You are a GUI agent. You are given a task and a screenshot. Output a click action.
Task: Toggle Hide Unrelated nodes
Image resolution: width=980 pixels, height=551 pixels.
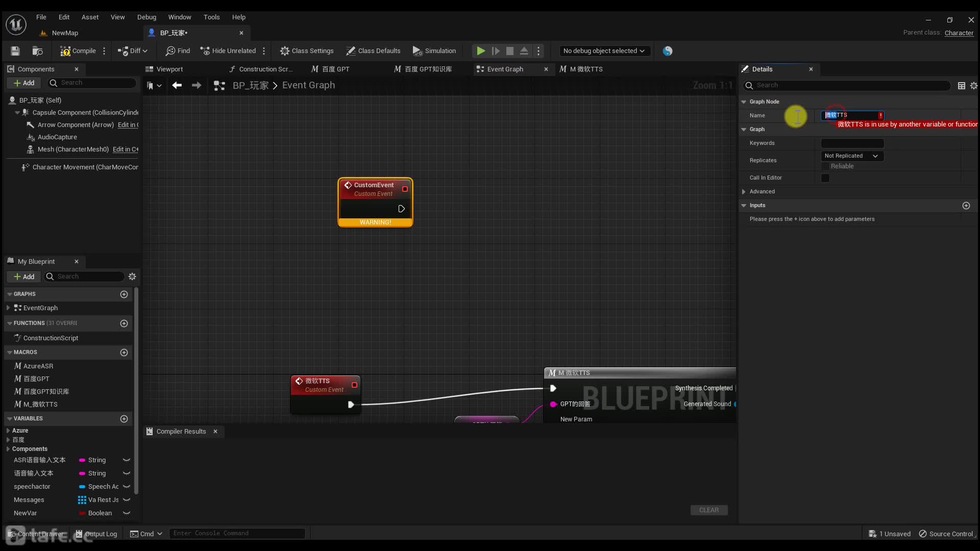click(x=228, y=51)
